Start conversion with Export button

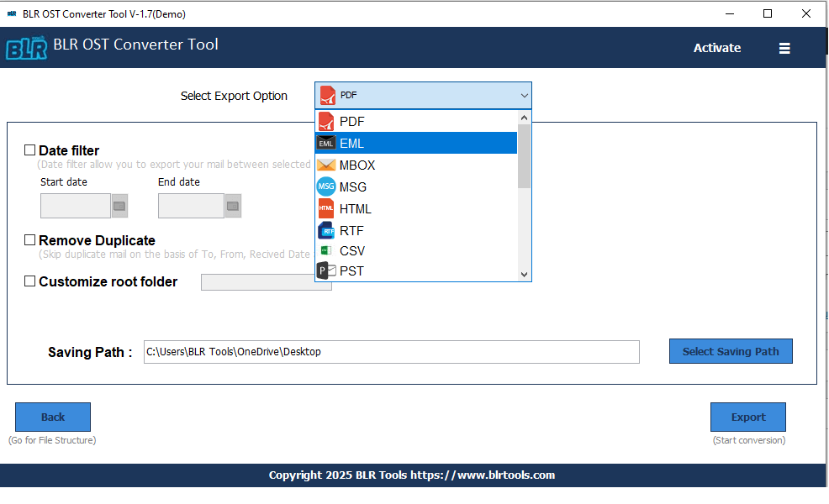748,417
